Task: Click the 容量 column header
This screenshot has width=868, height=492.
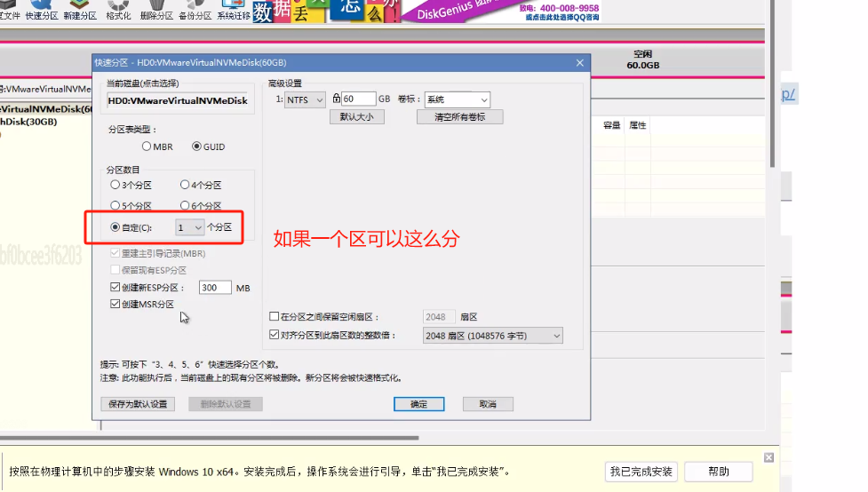Action: click(x=611, y=125)
